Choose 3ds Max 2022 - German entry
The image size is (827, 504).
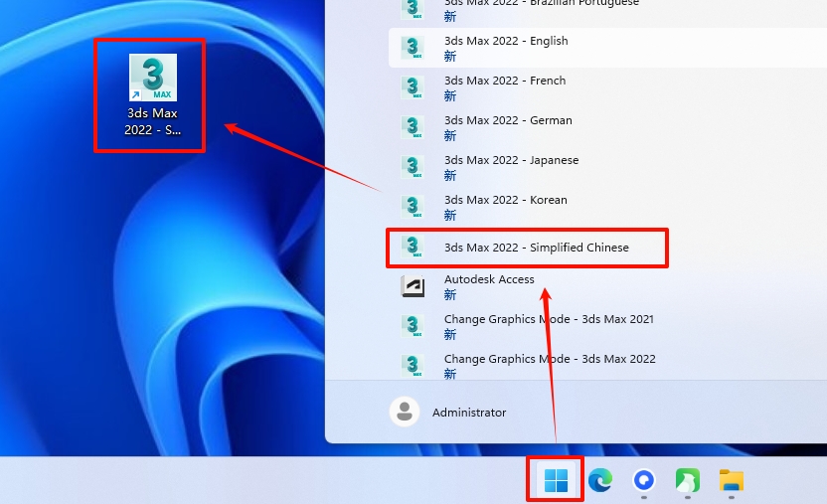(x=508, y=120)
